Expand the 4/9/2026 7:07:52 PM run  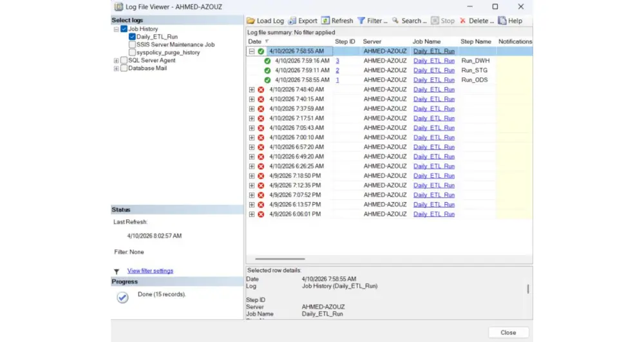point(252,195)
